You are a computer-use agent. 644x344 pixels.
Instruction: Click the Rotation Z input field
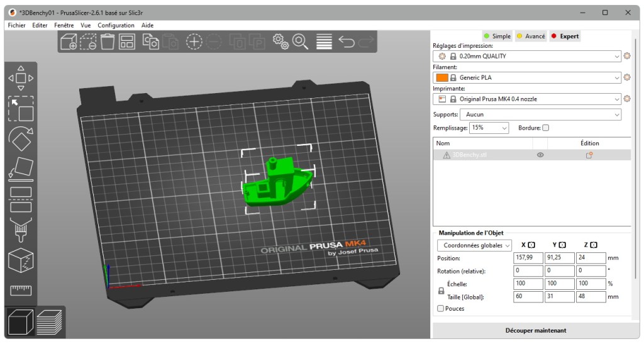tap(591, 270)
